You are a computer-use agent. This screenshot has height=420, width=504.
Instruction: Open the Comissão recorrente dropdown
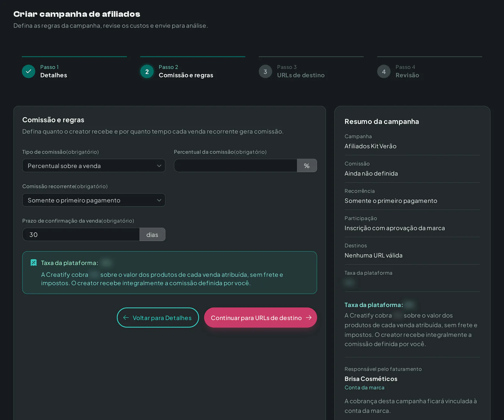click(94, 200)
